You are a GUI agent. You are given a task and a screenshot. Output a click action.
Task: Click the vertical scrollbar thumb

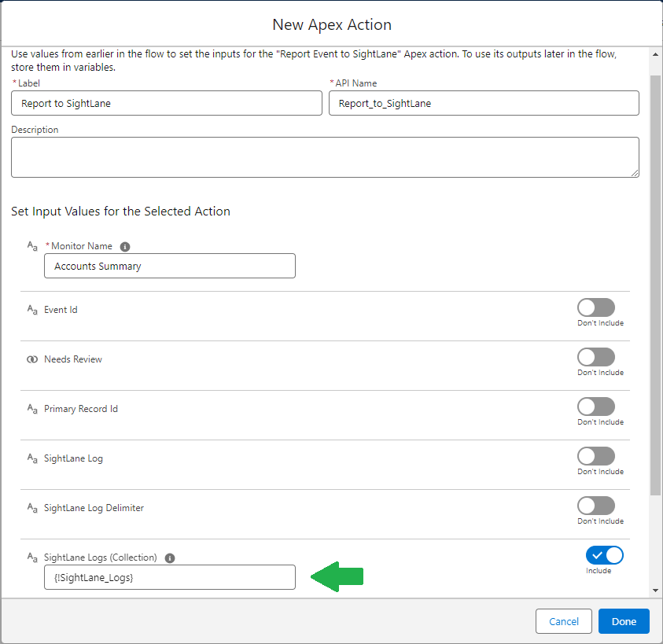pyautogui.click(x=655, y=285)
